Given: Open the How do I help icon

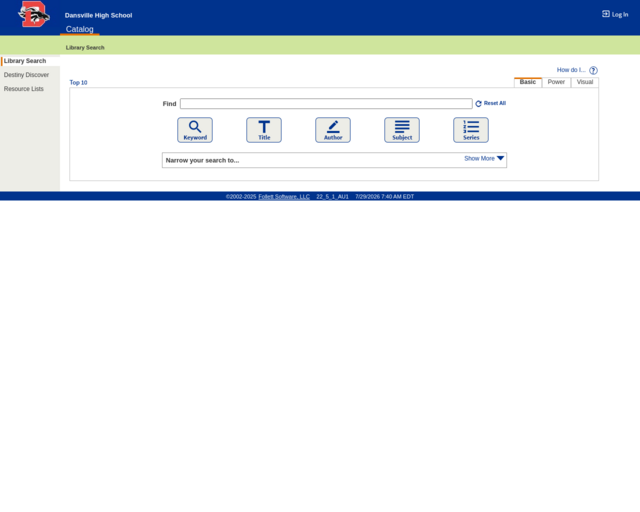Looking at the screenshot, I should point(593,70).
